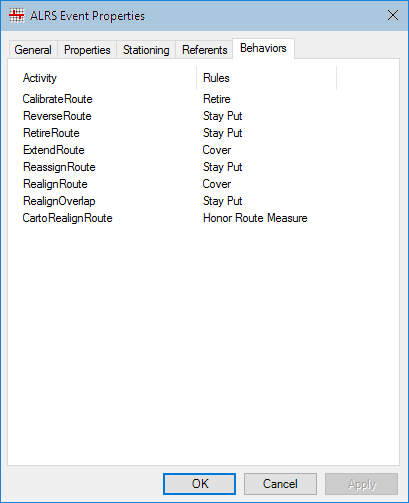Click the Stay Put rule for RealignOverlap
The image size is (409, 503).
click(x=222, y=201)
